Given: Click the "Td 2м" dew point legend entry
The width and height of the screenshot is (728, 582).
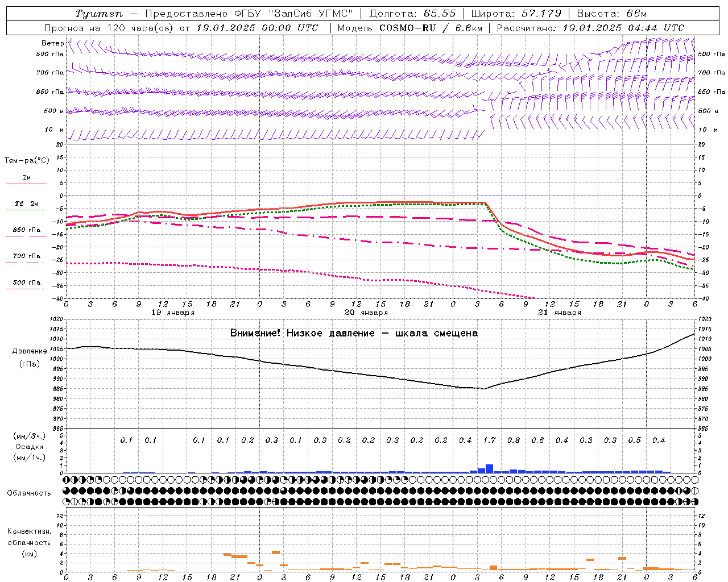Looking at the screenshot, I should (x=27, y=203).
